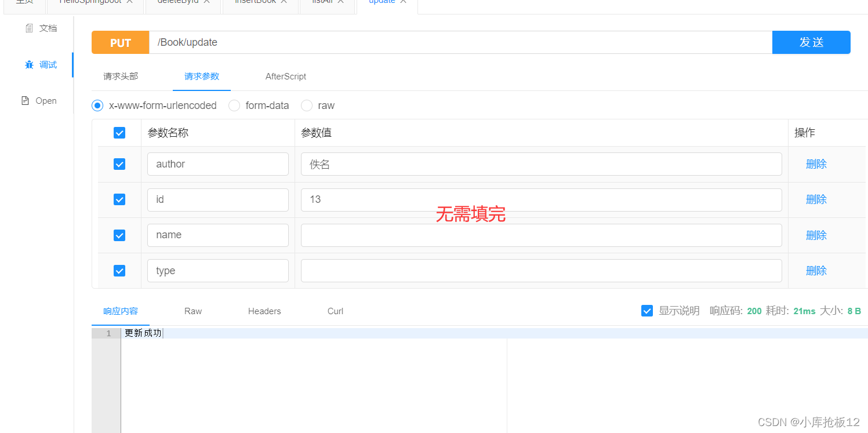Close the HelloSpringboot tab with its X
Image resolution: width=868 pixels, height=433 pixels.
[x=129, y=2]
